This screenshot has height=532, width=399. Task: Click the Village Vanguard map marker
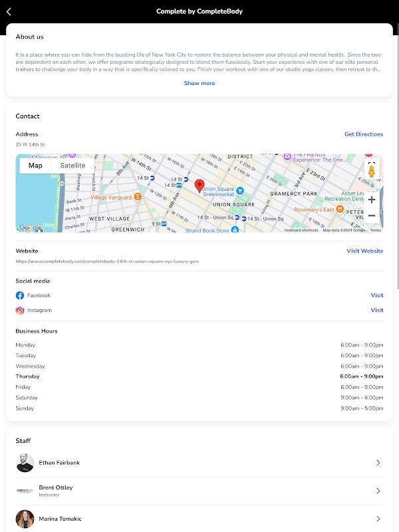pos(138,196)
